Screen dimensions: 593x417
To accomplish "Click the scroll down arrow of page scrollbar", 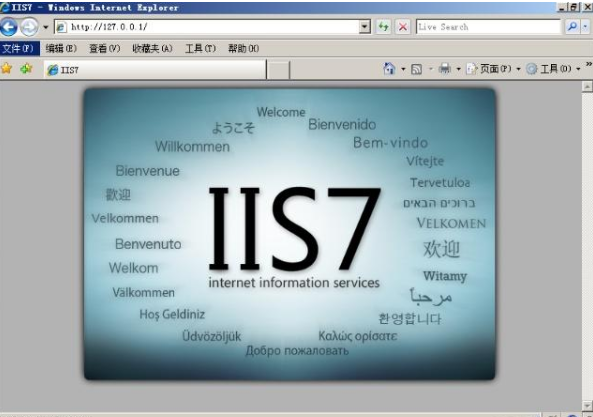I will (x=587, y=406).
